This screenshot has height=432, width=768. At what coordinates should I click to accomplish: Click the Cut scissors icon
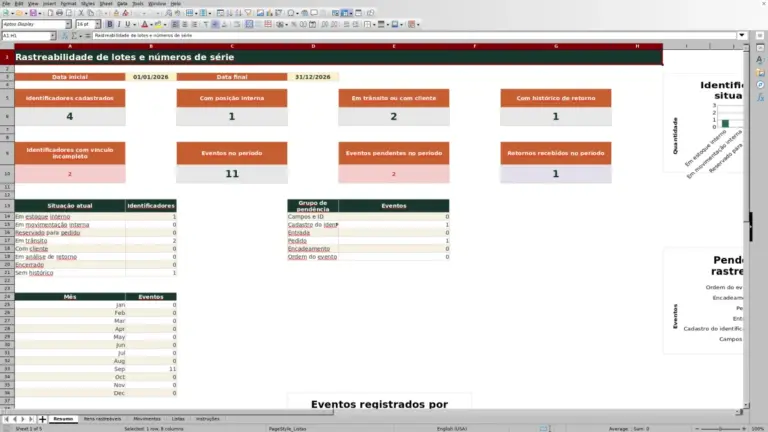[81, 13]
